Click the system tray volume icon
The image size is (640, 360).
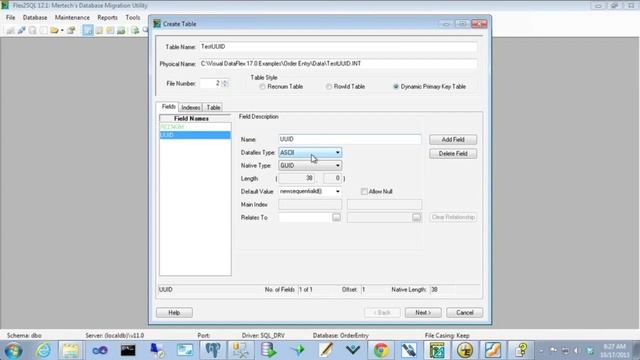point(577,351)
